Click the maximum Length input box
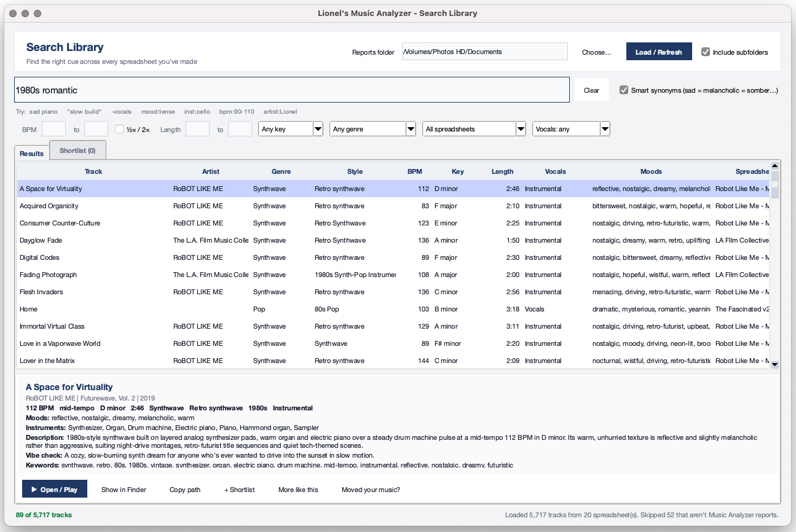 tap(240, 129)
